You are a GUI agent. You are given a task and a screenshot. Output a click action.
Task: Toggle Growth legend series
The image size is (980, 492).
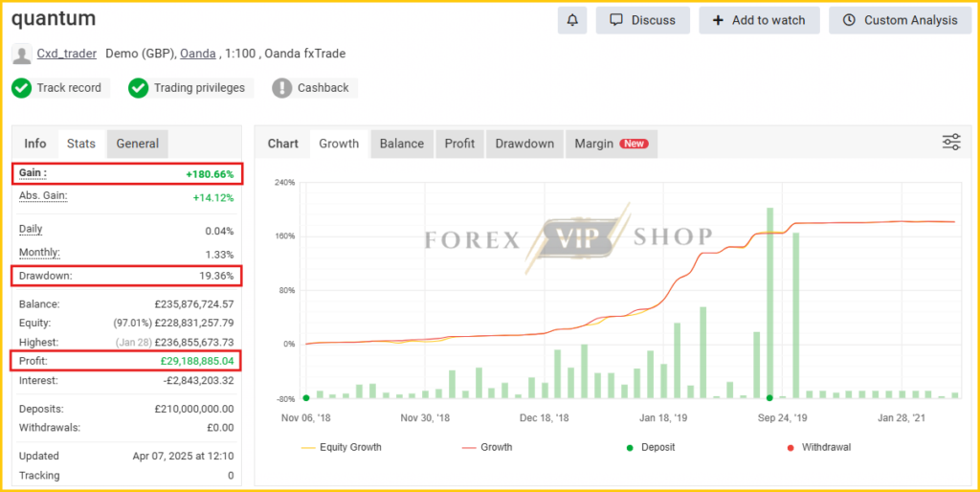[487, 448]
